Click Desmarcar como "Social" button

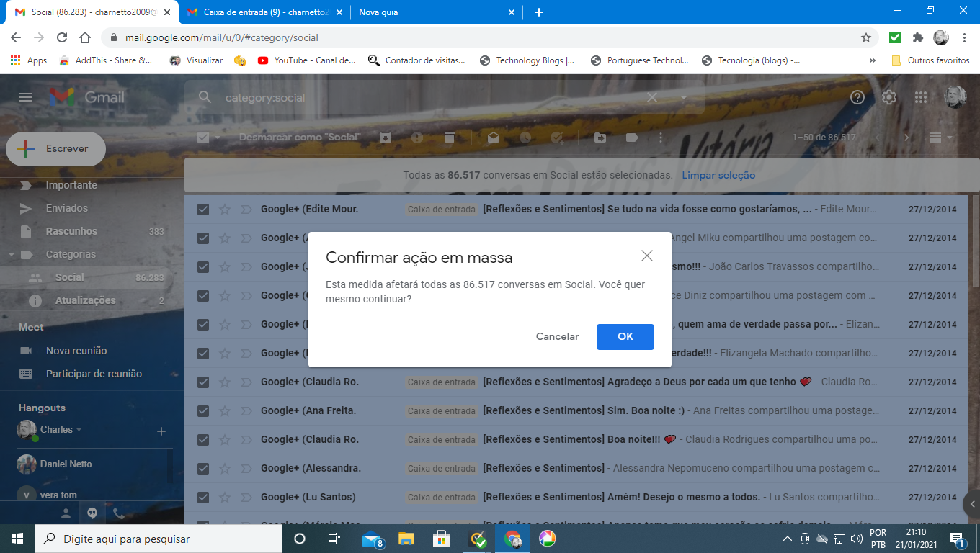(300, 138)
